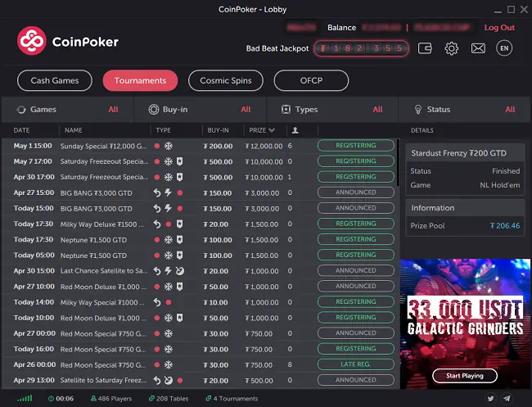Click REGISTERING button for Sunday Special
Screen dimensions: 532x407
tap(356, 145)
